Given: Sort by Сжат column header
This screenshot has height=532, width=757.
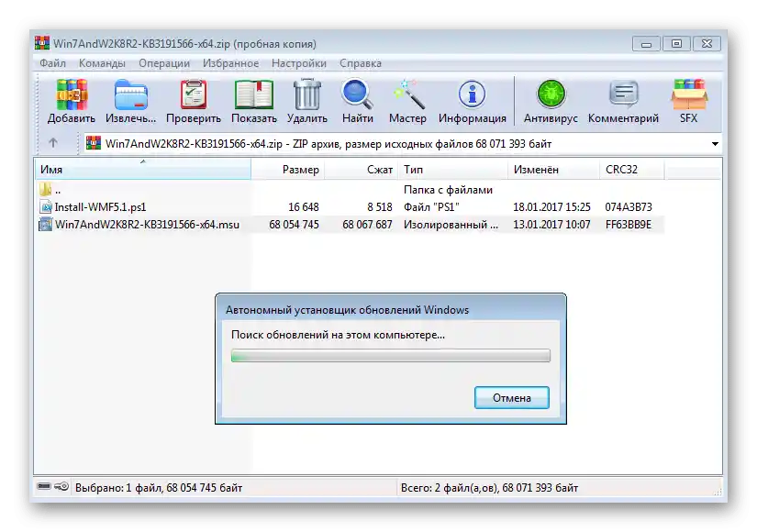Looking at the screenshot, I should [362, 170].
